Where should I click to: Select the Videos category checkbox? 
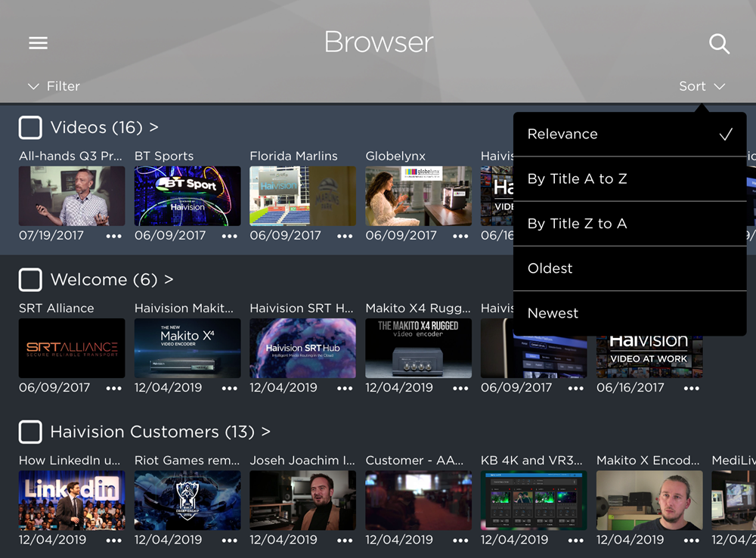[x=30, y=128]
